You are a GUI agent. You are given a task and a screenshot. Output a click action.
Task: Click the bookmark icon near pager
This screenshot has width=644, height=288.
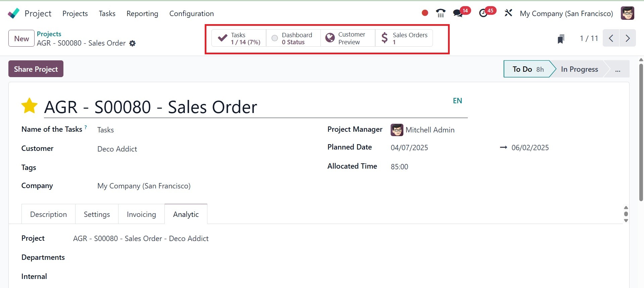pos(561,39)
